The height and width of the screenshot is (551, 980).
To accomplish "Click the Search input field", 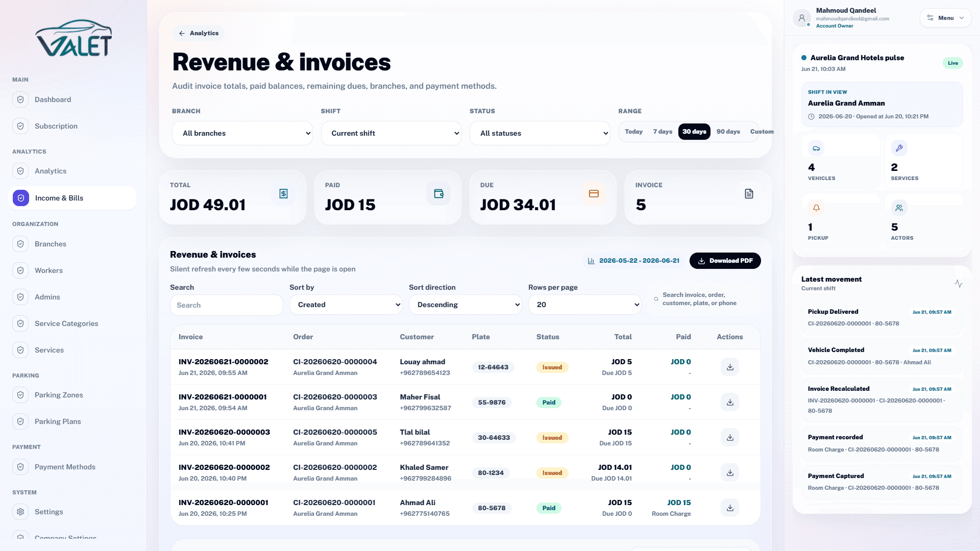I will pos(227,305).
